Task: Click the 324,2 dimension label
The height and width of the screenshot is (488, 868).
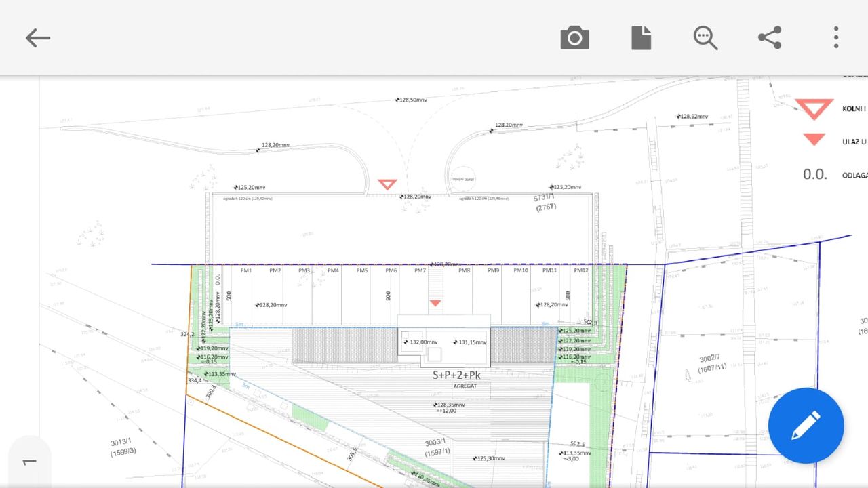Action: 188,334
